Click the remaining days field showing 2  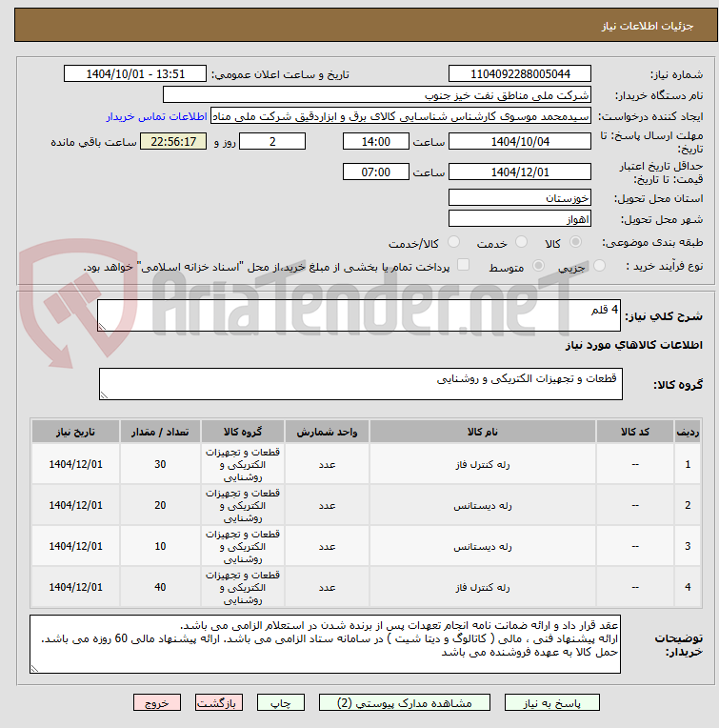pyautogui.click(x=272, y=141)
